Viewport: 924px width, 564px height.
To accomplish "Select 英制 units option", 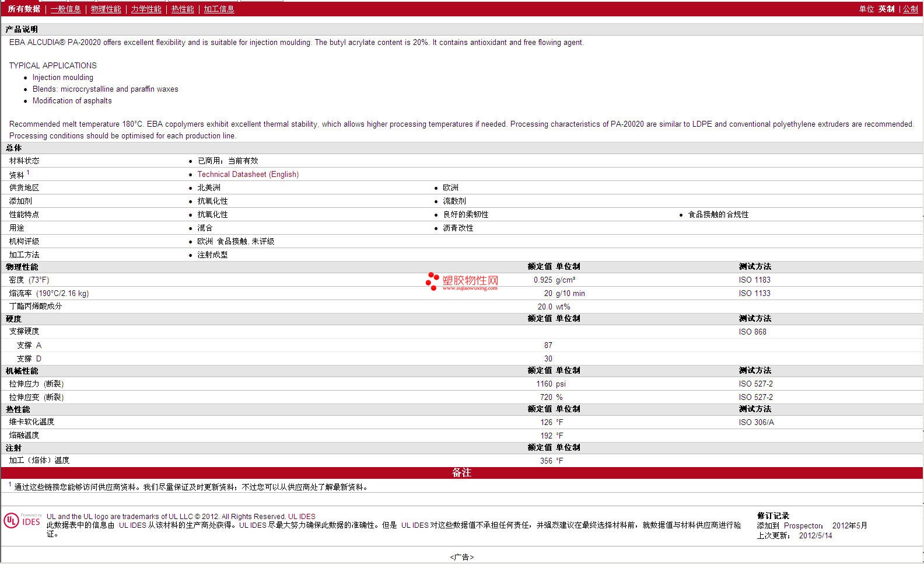I will (886, 9).
